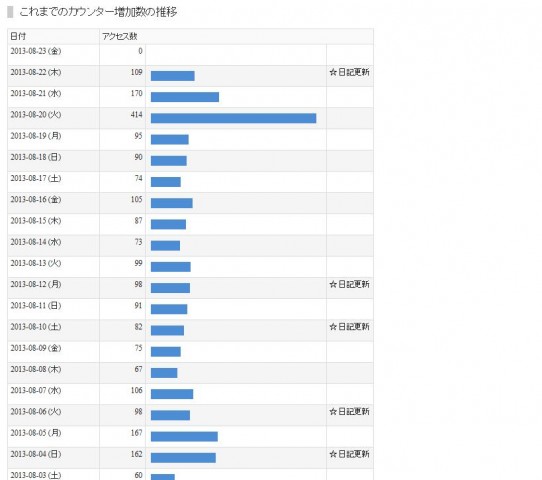
Task: Click the blue bar for 2013-08-07
Action: tap(172, 394)
